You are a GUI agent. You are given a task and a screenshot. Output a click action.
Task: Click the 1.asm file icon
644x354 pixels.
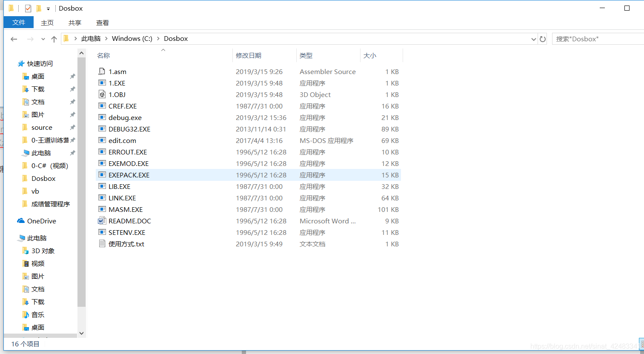[102, 71]
